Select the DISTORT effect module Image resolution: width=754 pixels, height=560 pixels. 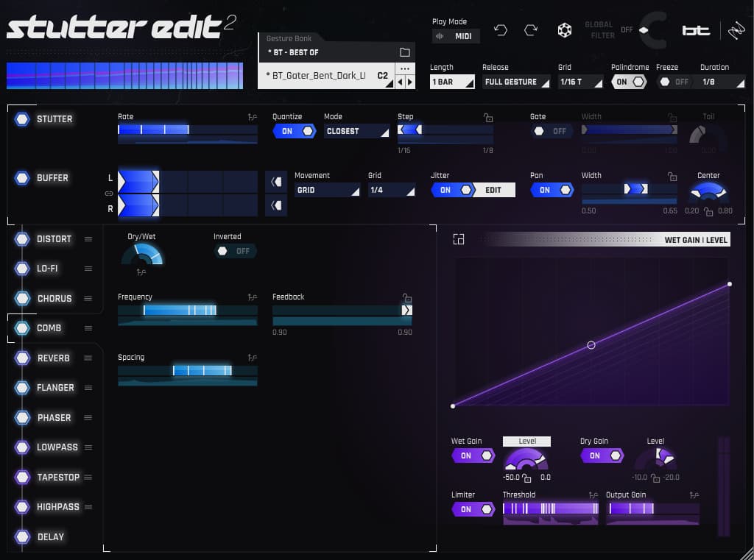coord(54,239)
